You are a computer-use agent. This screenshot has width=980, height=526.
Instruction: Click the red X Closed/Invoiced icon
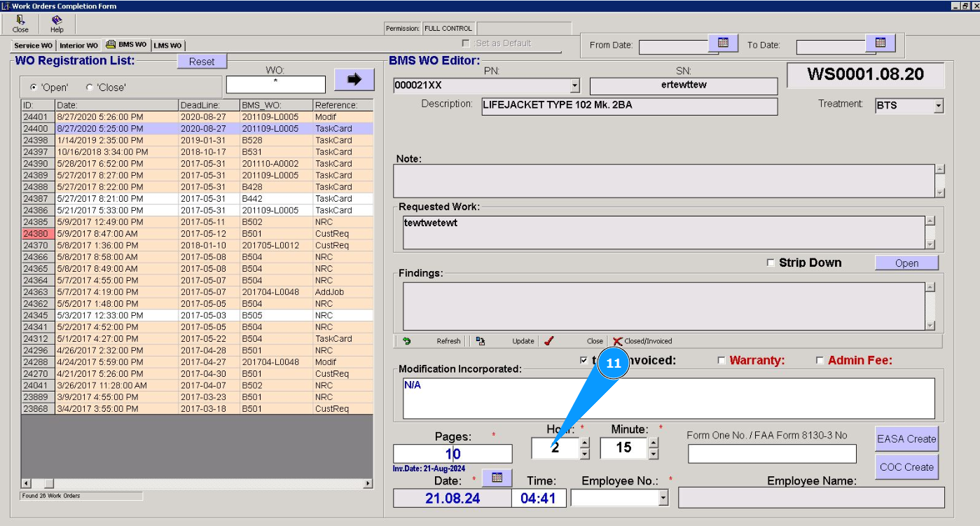coord(617,341)
